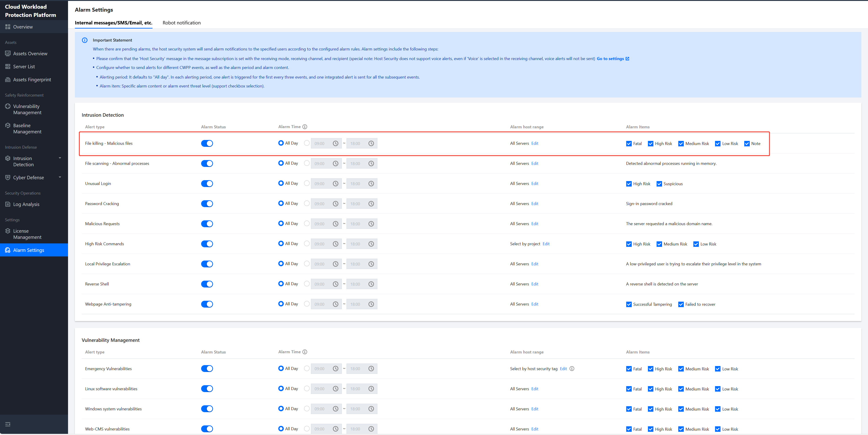Viewport: 868px width, 435px height.
Task: Expand the Cyber Defense sidebar menu
Action: click(x=60, y=177)
